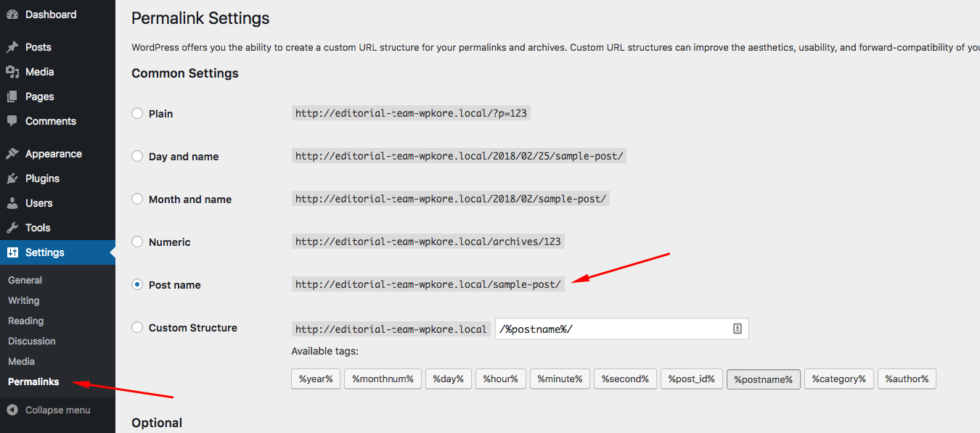Screen dimensions: 980x433
Task: Click the Tools wrench icon
Action: tap(12, 228)
